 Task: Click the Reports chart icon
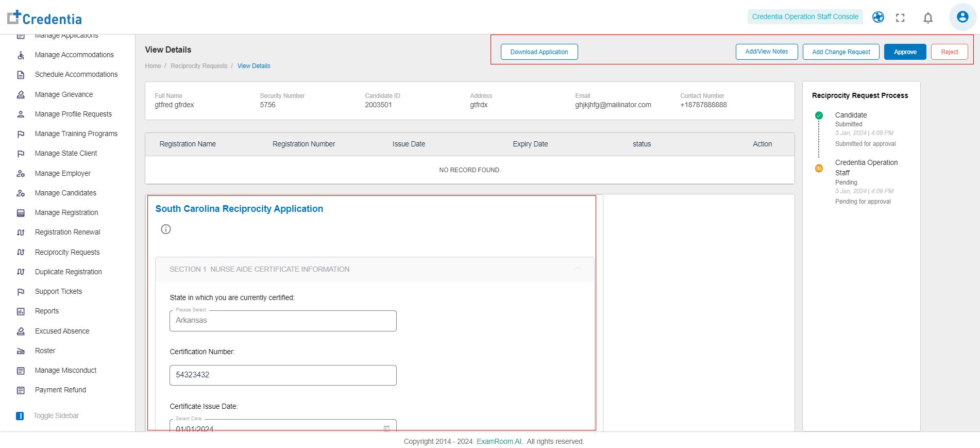click(x=21, y=311)
